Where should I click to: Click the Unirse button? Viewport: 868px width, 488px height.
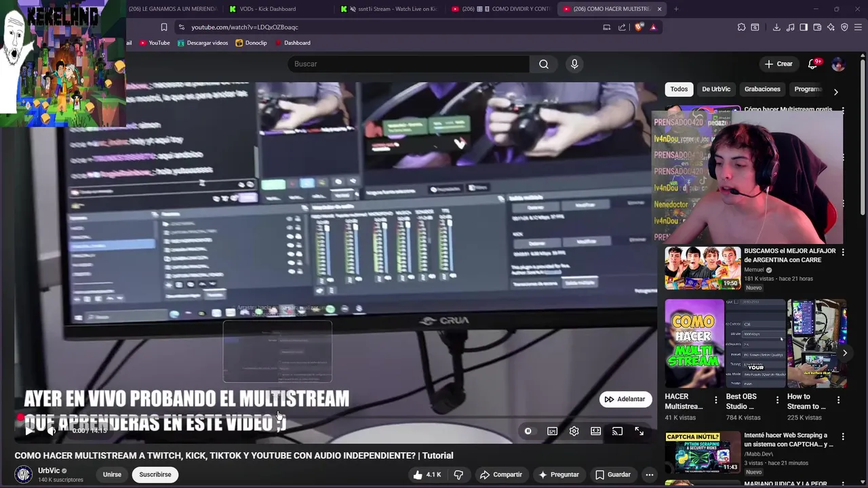point(112,474)
